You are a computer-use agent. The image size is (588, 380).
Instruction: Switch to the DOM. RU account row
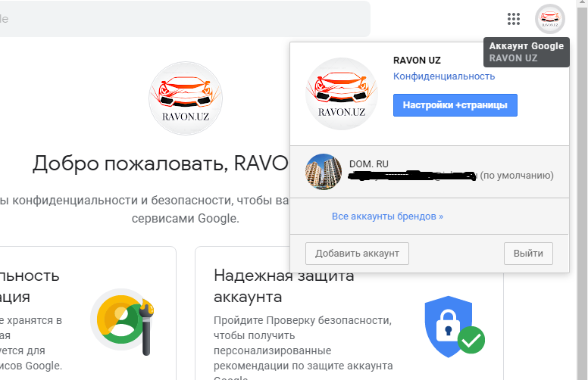pyautogui.click(x=430, y=172)
